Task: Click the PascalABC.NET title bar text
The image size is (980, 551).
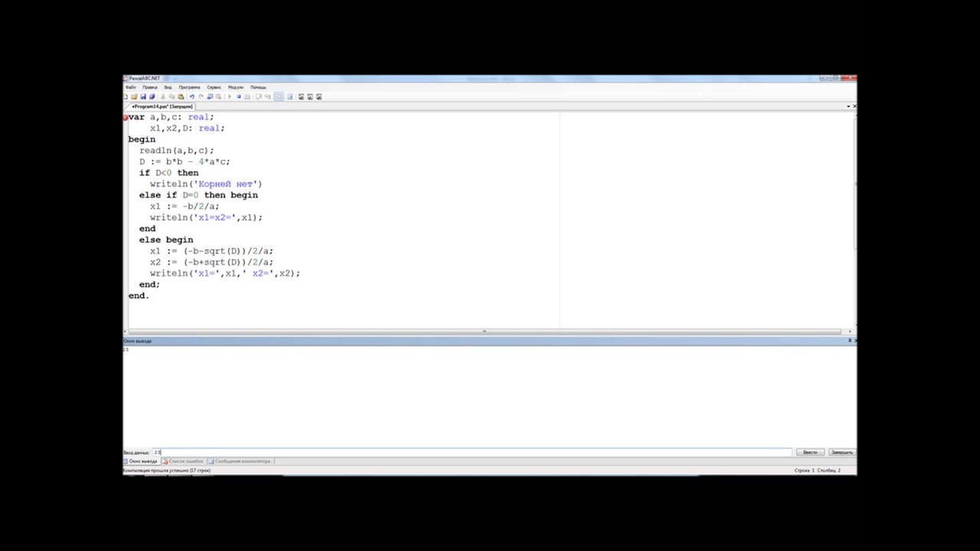Action: [x=145, y=78]
